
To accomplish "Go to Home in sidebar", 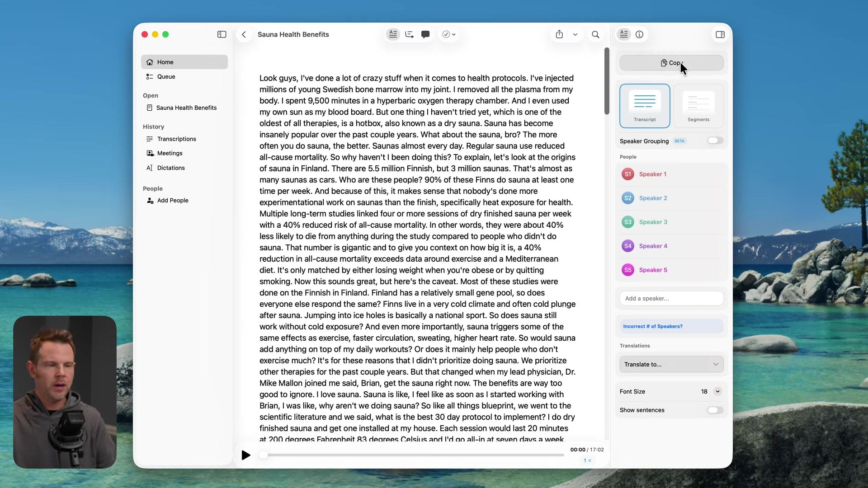I will [x=184, y=62].
